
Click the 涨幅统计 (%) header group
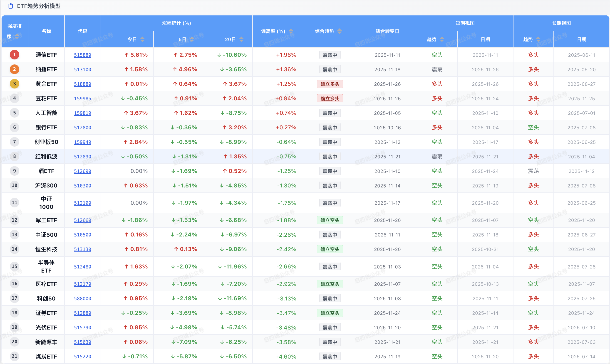(176, 23)
